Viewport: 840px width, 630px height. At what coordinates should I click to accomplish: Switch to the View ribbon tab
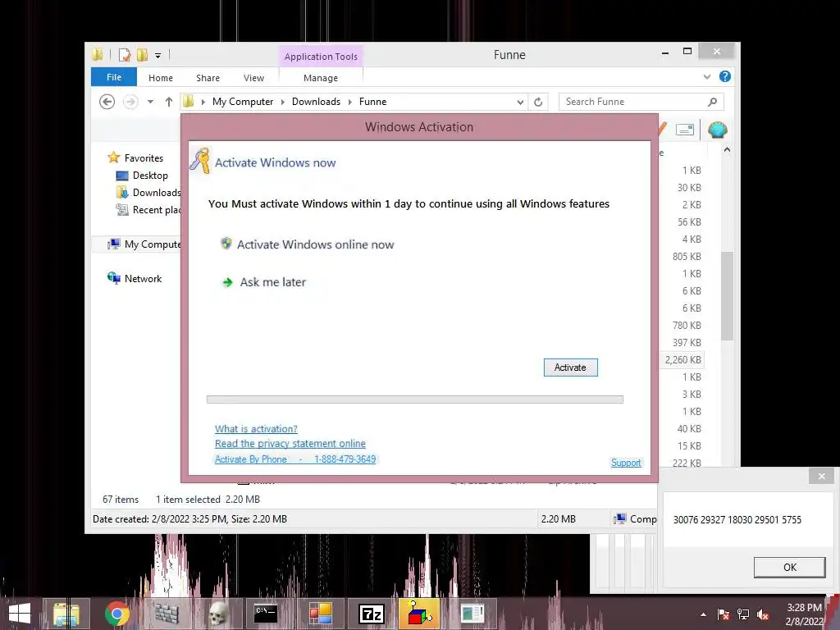point(253,78)
